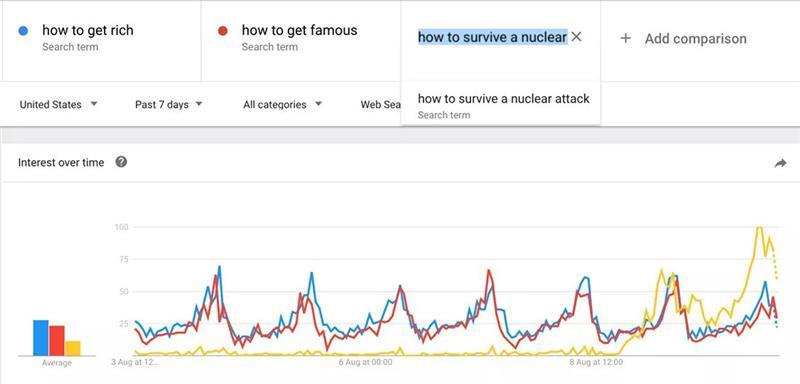Click the help icon beside Interest over time

tap(121, 162)
